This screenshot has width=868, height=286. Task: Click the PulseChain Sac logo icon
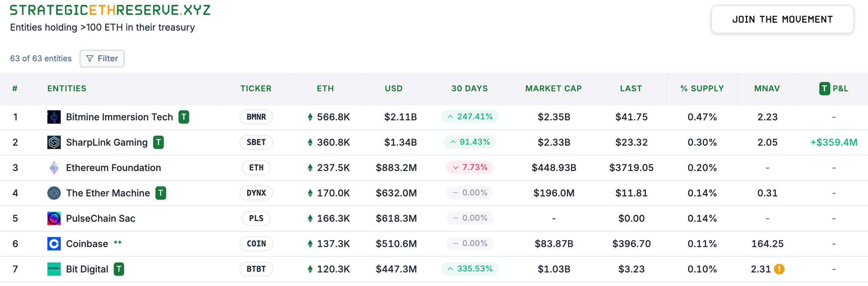point(54,218)
